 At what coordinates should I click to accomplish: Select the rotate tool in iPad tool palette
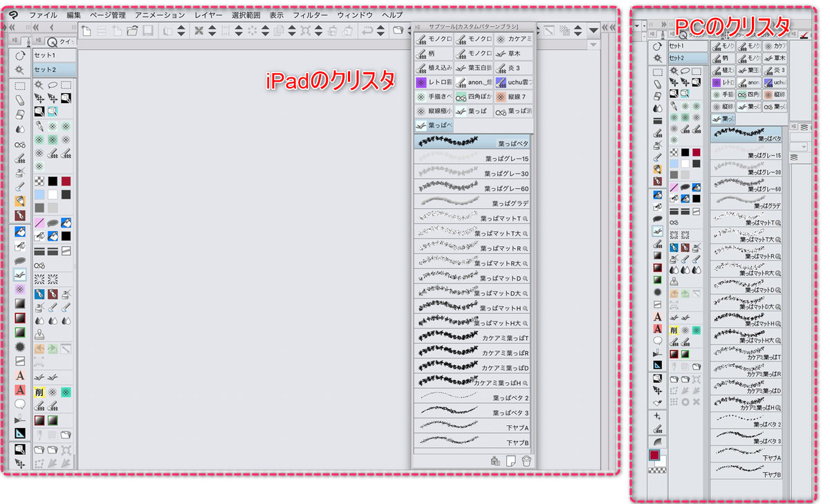(x=20, y=56)
